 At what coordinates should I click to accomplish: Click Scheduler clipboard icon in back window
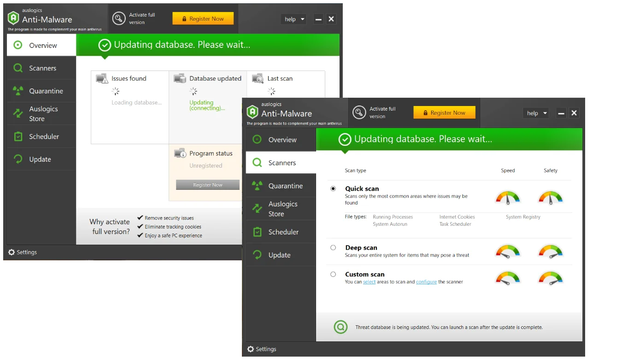tap(18, 136)
